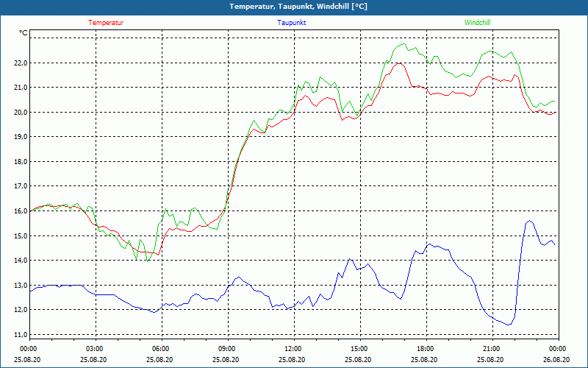The width and height of the screenshot is (588, 368).
Task: Click the '21,0' y-axis value
Action: coord(21,88)
